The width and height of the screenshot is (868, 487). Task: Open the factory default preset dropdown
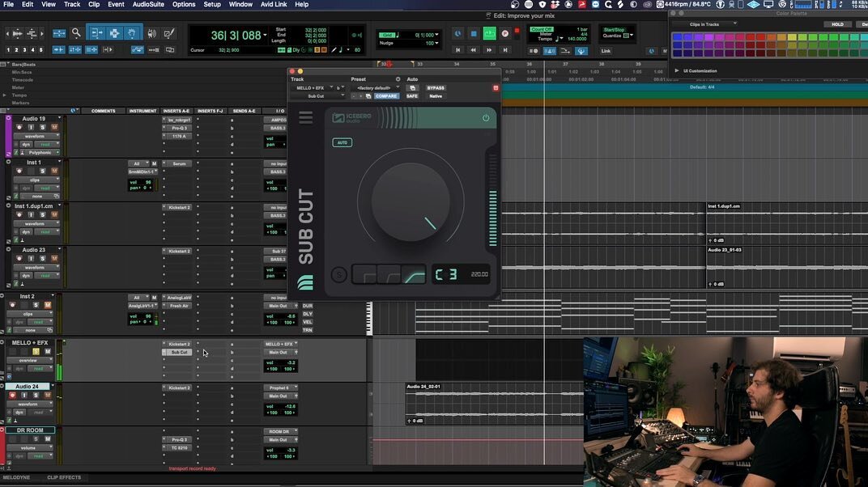377,88
